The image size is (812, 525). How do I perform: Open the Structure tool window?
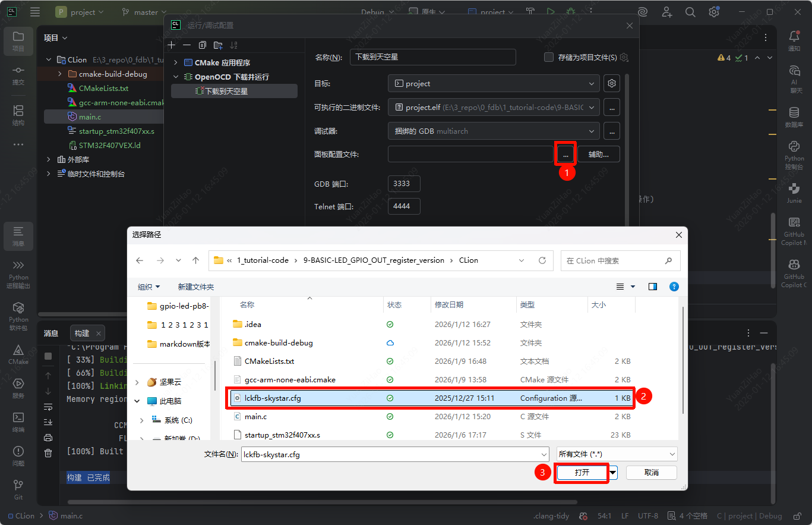[x=18, y=114]
